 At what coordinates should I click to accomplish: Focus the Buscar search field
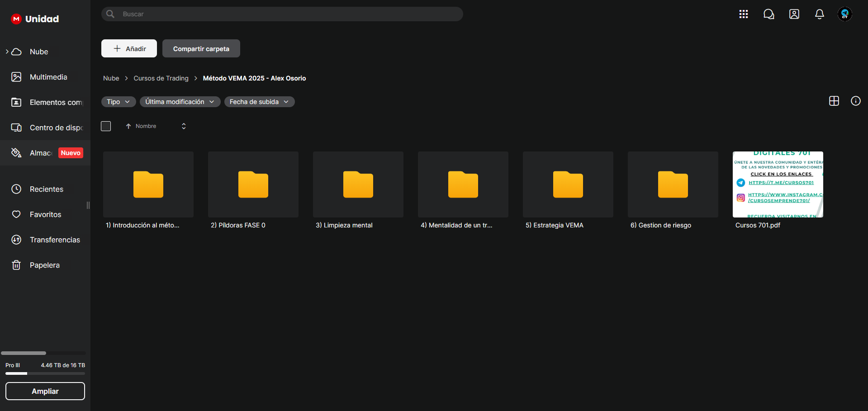282,14
